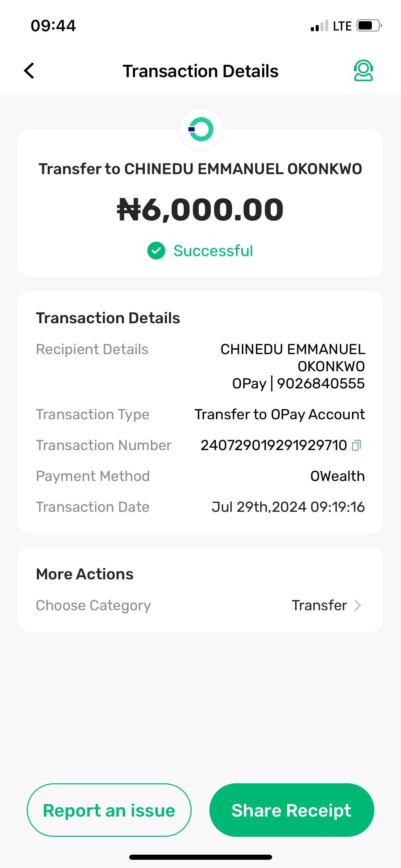
Task: Tap the transaction number 240729019291929710
Action: tap(274, 445)
